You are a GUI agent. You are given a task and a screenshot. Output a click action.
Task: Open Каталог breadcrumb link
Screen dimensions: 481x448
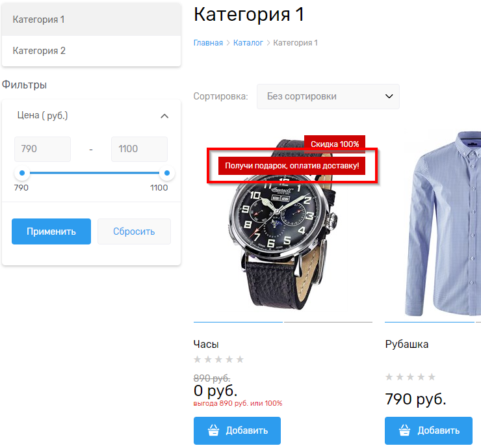tap(248, 43)
